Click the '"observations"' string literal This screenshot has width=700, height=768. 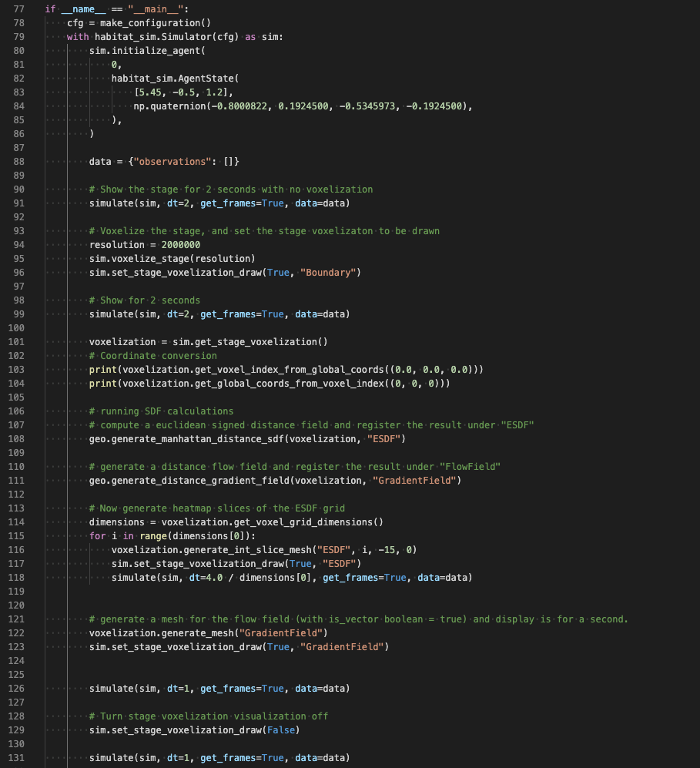(172, 162)
